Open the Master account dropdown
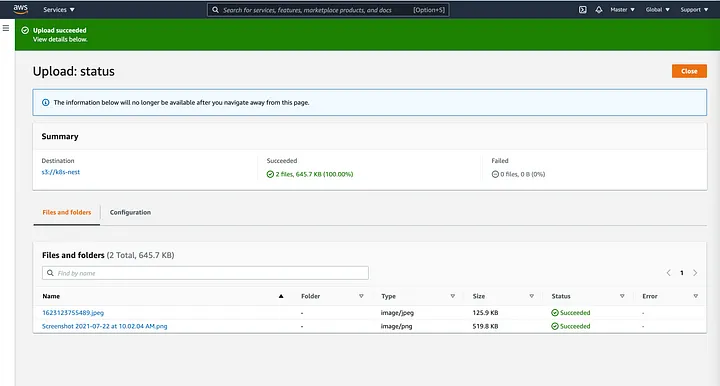This screenshot has width=720, height=386. click(622, 10)
